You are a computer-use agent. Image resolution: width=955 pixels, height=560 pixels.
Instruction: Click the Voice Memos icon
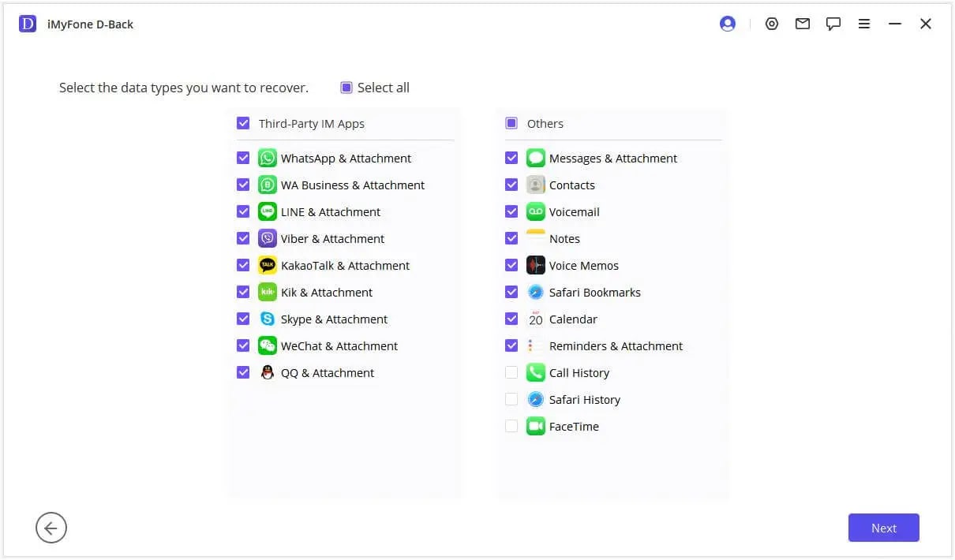point(536,265)
